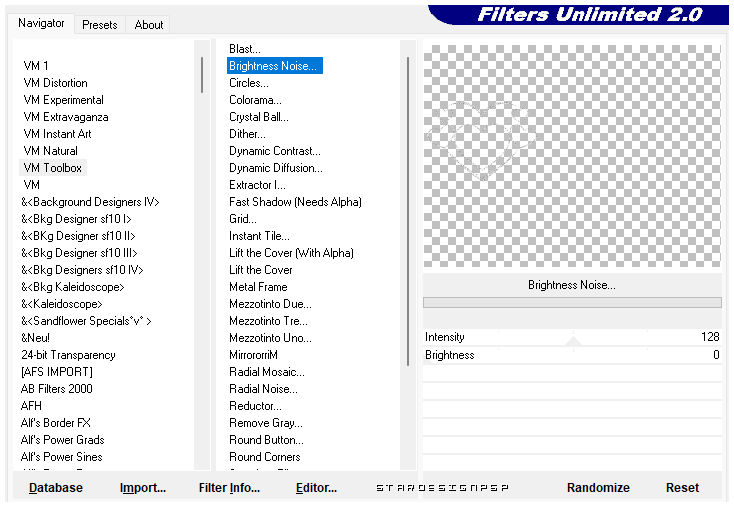Choose the Circles... filter
Image resolution: width=734 pixels, height=507 pixels.
coord(249,83)
